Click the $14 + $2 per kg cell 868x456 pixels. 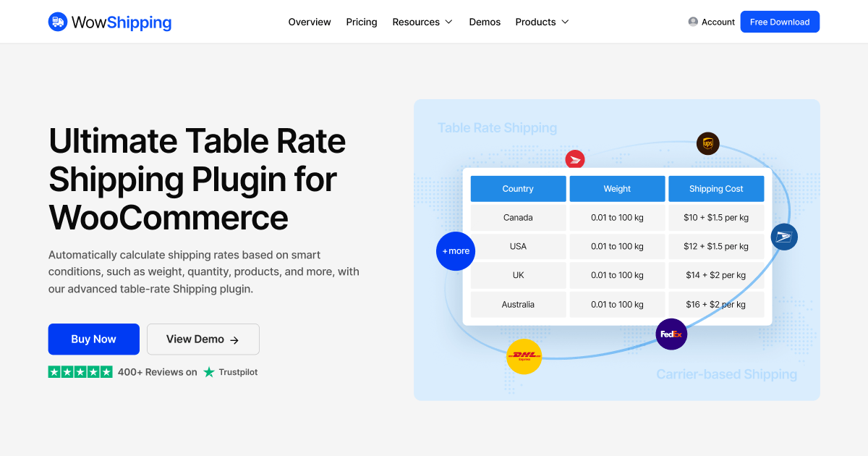pos(716,275)
